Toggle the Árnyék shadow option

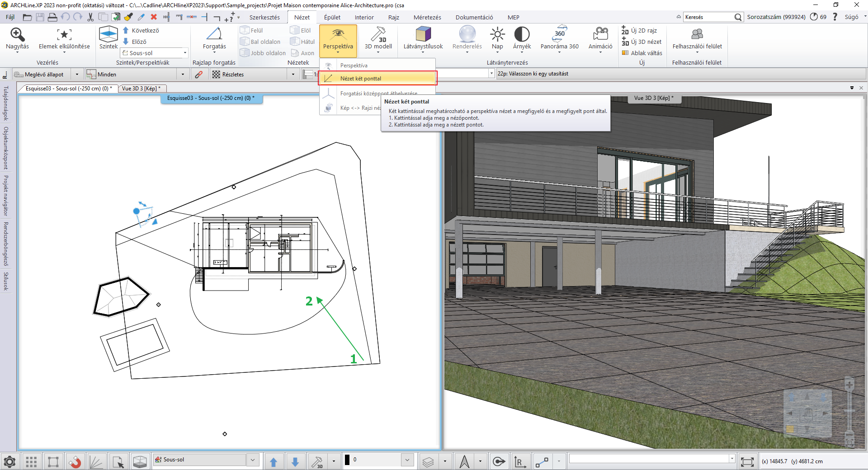pos(522,35)
